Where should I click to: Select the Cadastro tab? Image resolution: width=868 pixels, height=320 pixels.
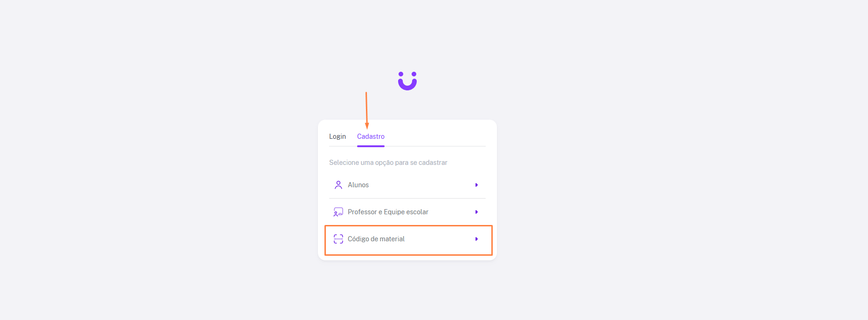click(371, 136)
